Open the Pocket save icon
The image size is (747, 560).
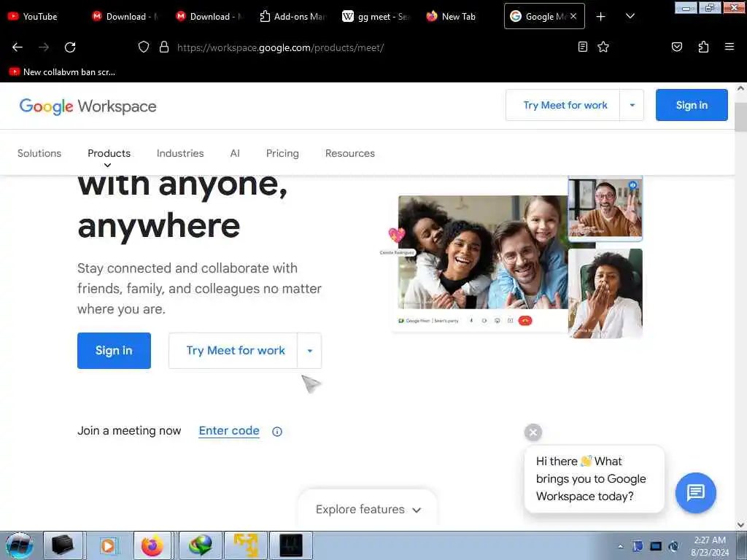pos(676,47)
